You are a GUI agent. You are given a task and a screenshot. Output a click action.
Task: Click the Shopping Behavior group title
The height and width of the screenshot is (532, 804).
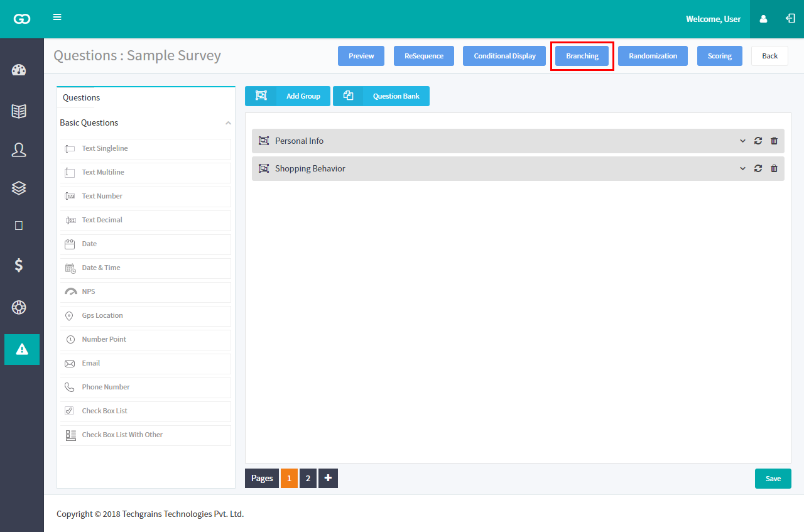(x=310, y=168)
